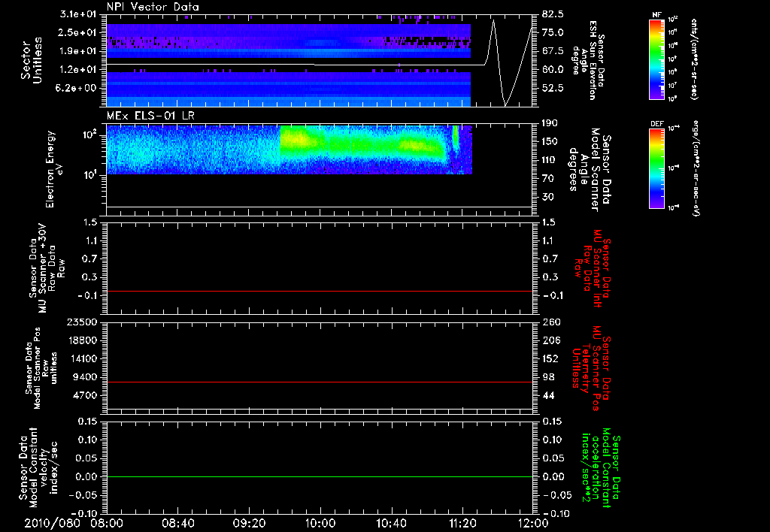Click the 44 telemetry tick label
Screen dimensions: 770x532
pyautogui.click(x=548, y=395)
